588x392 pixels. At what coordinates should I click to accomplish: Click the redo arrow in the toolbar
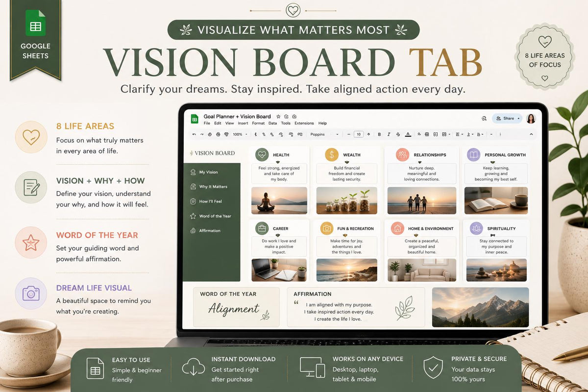tap(202, 134)
